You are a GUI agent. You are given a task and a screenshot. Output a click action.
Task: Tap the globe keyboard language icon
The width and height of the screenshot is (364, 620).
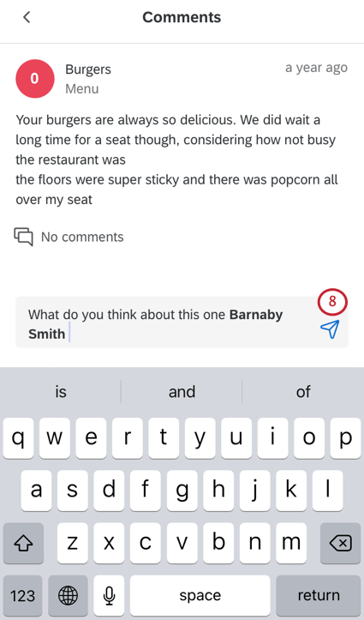[68, 595]
